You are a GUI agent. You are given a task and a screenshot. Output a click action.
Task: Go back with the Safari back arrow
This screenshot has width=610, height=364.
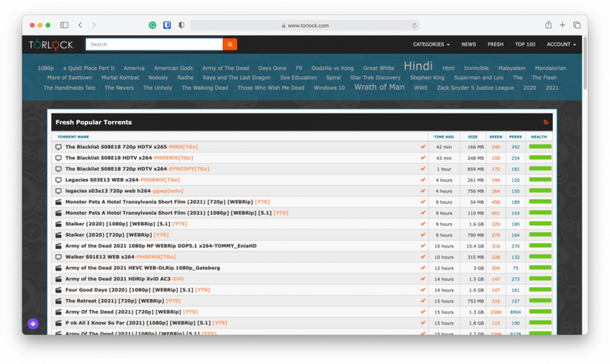tap(80, 25)
